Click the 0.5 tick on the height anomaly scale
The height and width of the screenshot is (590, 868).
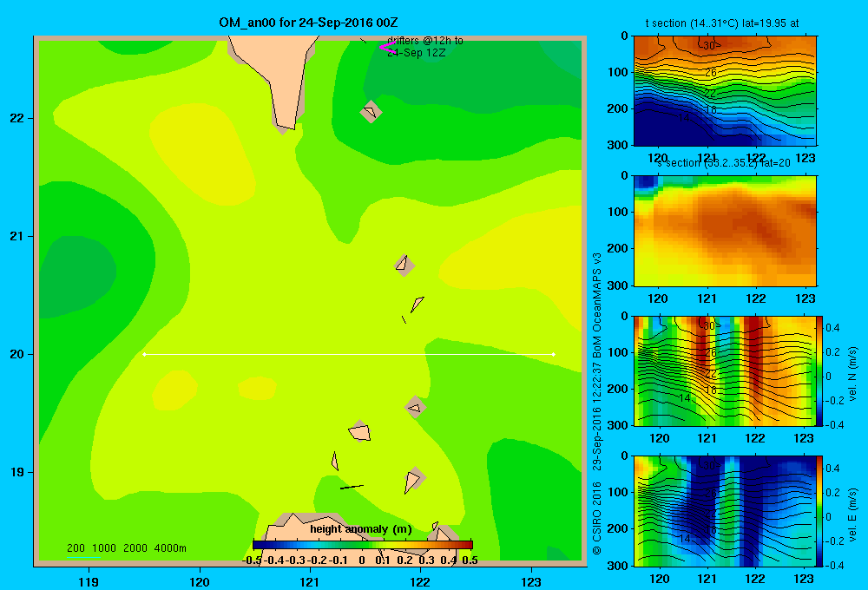(x=470, y=560)
